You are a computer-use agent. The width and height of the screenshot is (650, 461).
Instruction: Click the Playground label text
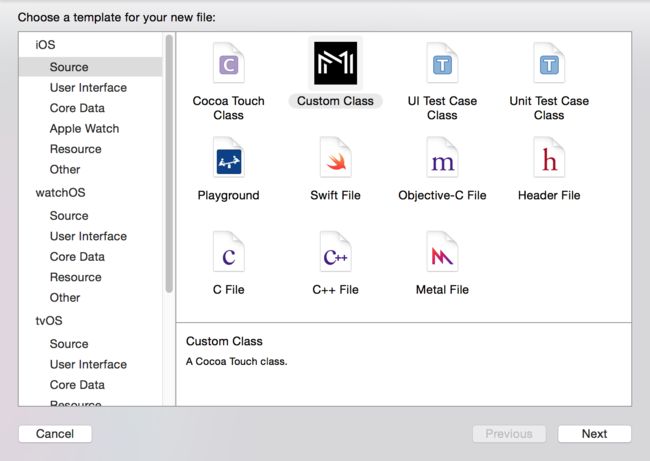(x=228, y=195)
